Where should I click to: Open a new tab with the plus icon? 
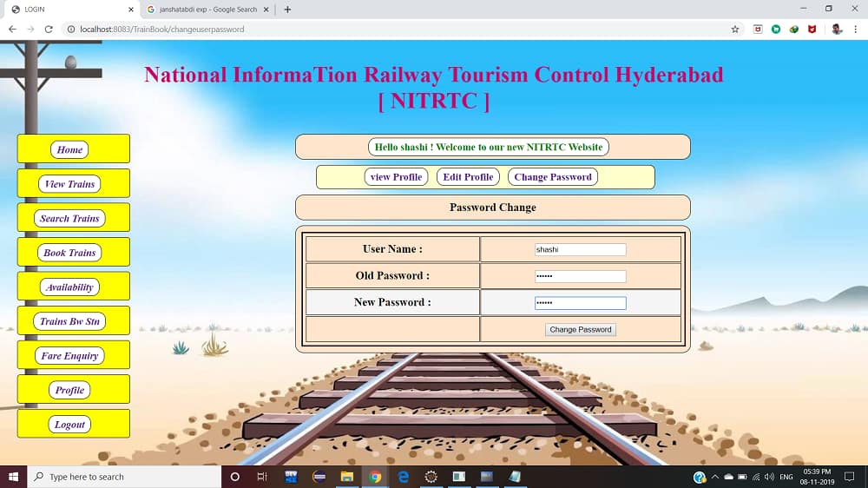(x=287, y=10)
